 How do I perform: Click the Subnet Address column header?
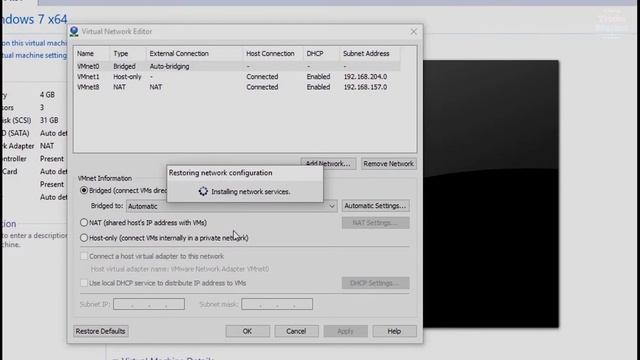(369, 53)
